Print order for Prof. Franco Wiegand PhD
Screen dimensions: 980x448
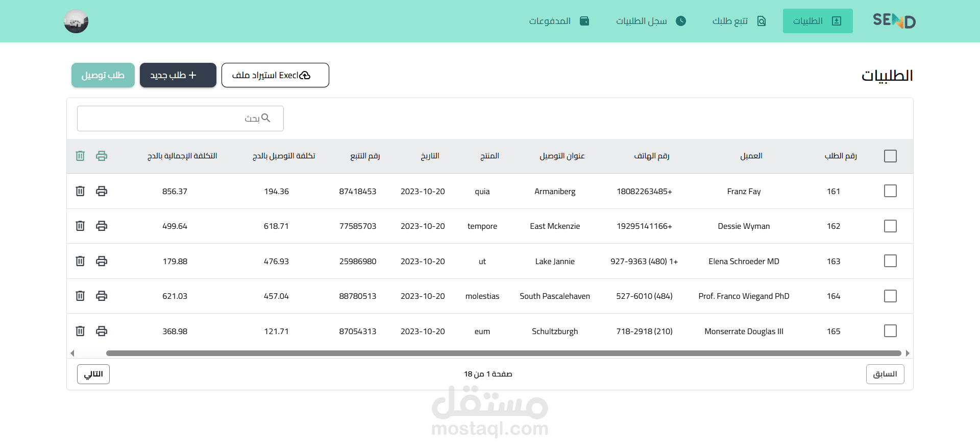(x=102, y=296)
